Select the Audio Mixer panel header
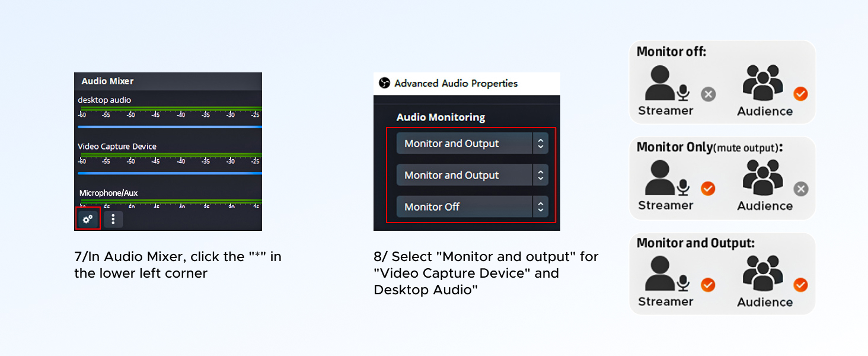Screen dimensions: 868x356 pos(168,81)
